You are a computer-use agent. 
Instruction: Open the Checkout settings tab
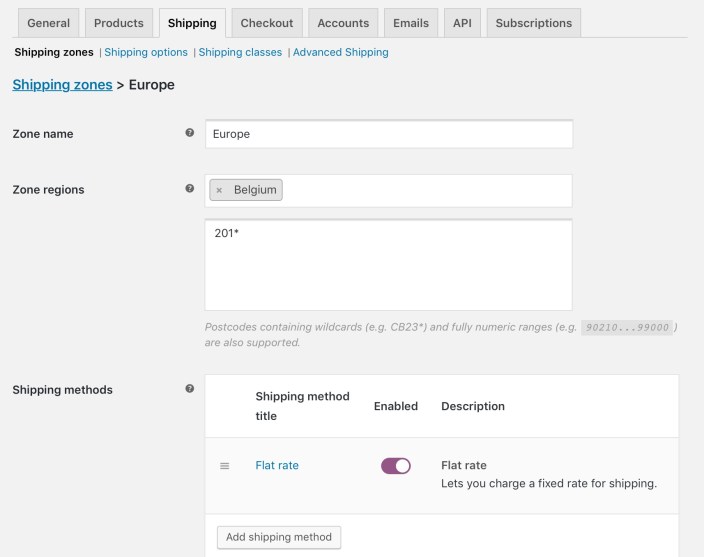pyautogui.click(x=267, y=23)
